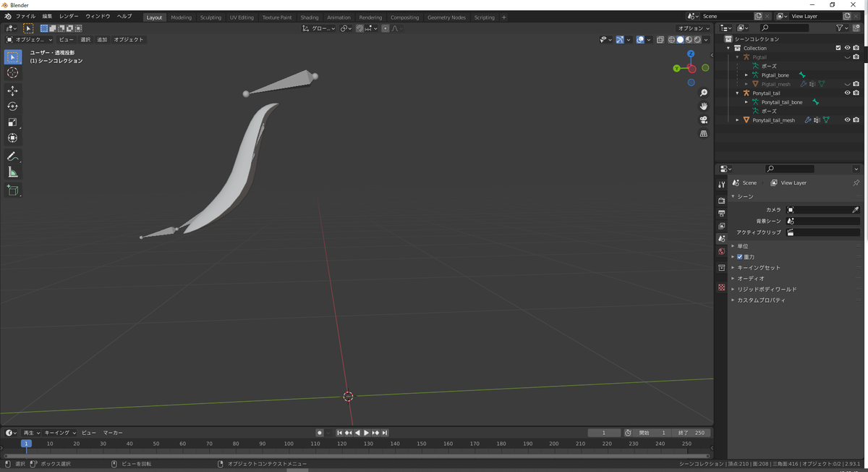The height and width of the screenshot is (472, 868).
Task: Open the object mode dropdown
Action: pos(30,40)
